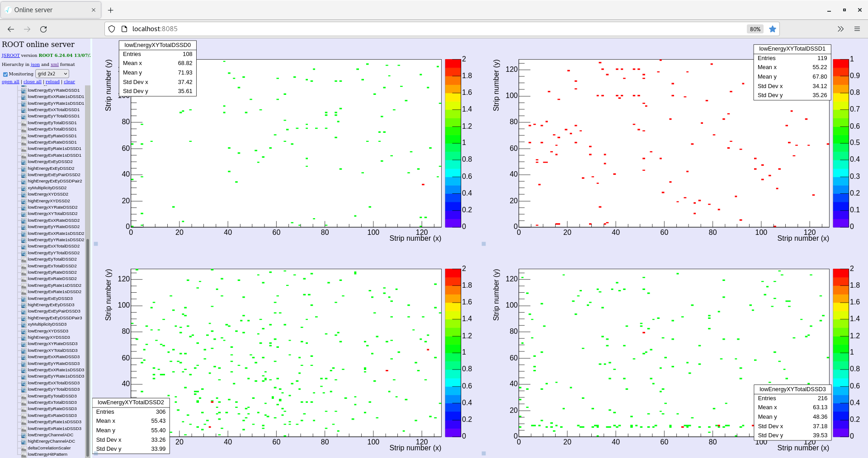
Task: Select lowEnergyEyYTotalDSSD2 in the tree
Action: tap(53, 253)
